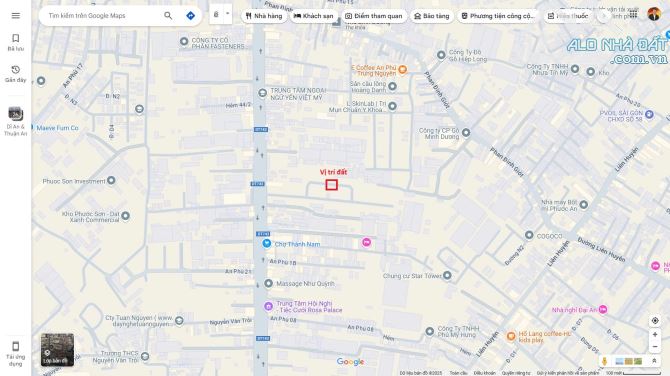Filter by Phương tiện công cộng chip
Viewport: 670px width, 376px height.
click(498, 16)
